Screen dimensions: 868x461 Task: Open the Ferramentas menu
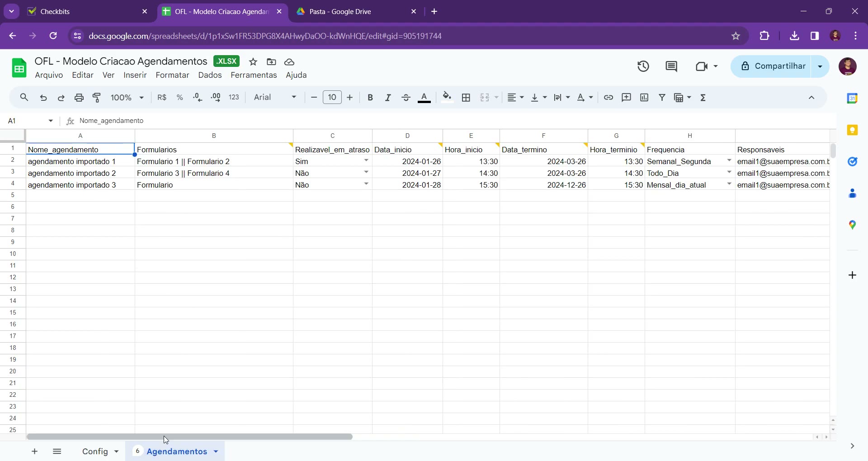click(x=254, y=75)
